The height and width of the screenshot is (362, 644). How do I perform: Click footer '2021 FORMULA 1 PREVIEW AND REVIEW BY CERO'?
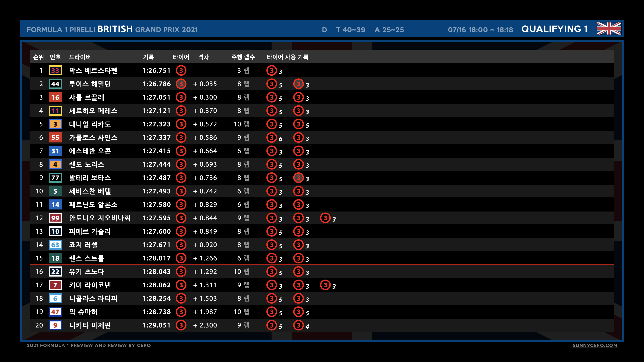point(89,345)
